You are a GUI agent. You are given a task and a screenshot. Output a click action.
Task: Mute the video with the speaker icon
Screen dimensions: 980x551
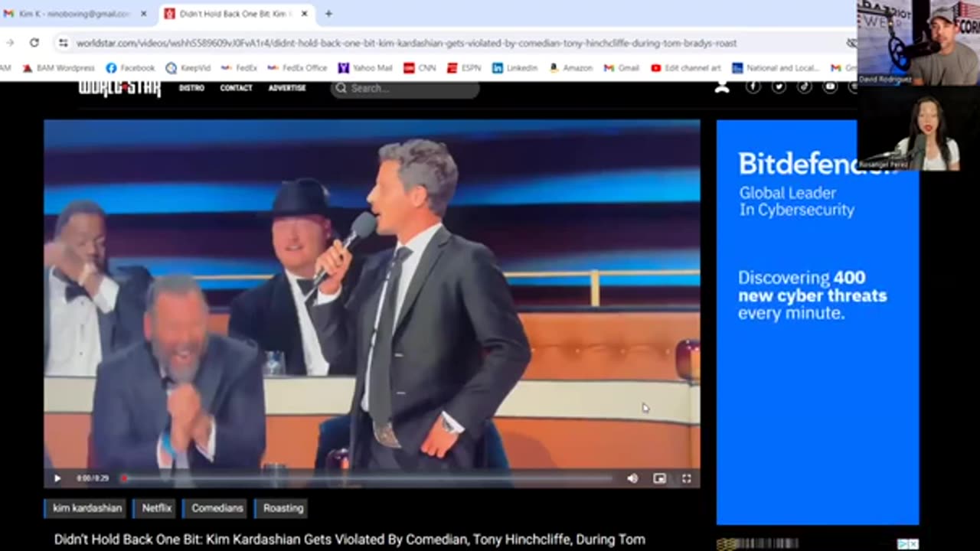pos(632,478)
